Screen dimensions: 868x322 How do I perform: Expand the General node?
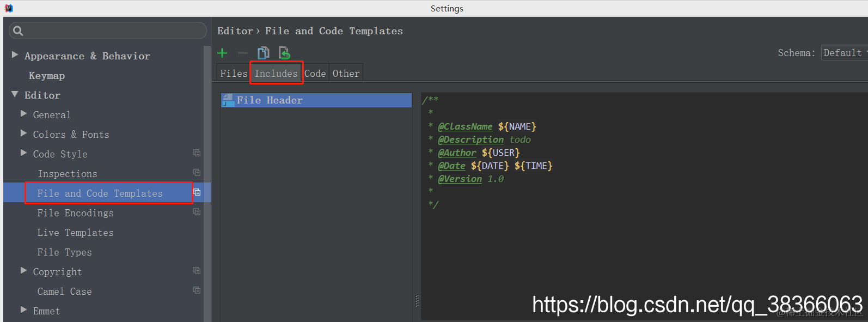click(x=24, y=114)
